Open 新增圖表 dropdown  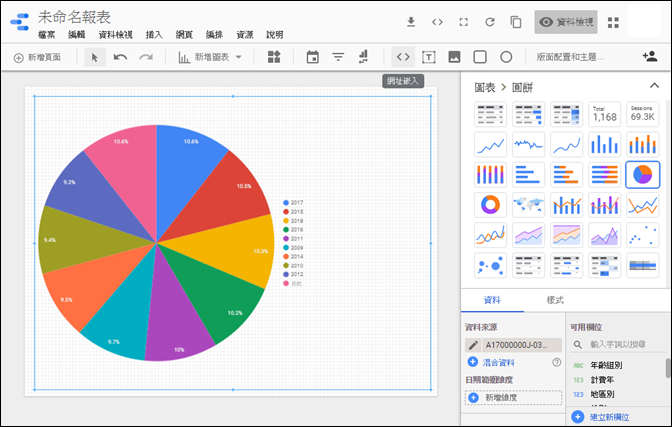[x=210, y=57]
